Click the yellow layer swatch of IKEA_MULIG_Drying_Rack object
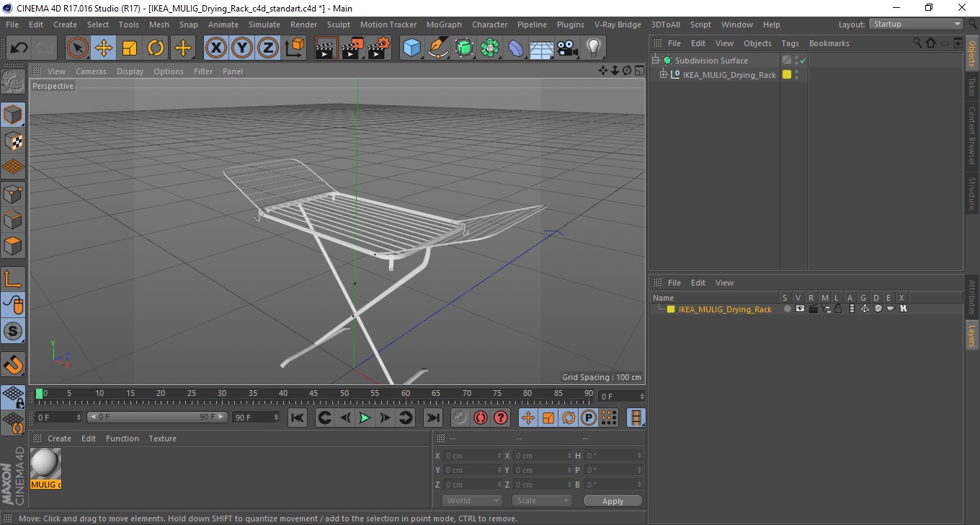The width and height of the screenshot is (980, 525). pyautogui.click(x=787, y=74)
